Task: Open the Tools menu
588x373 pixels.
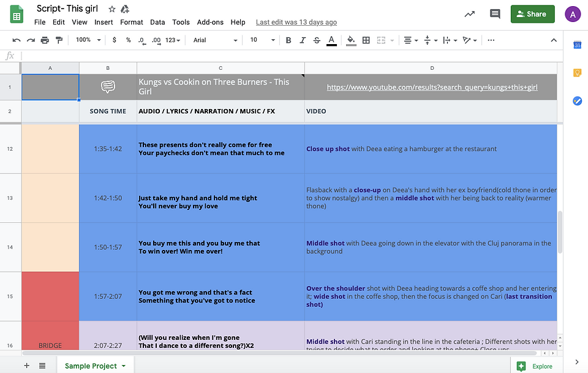Action: point(181,22)
